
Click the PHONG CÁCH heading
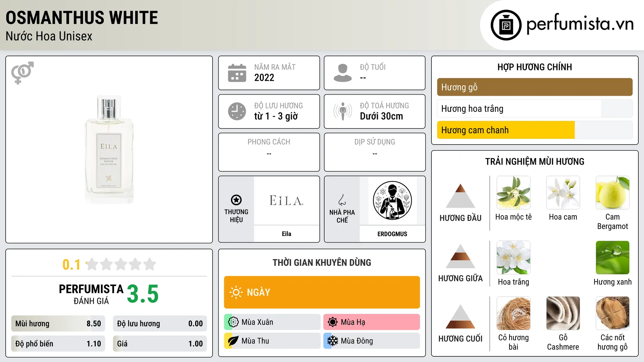(x=269, y=142)
